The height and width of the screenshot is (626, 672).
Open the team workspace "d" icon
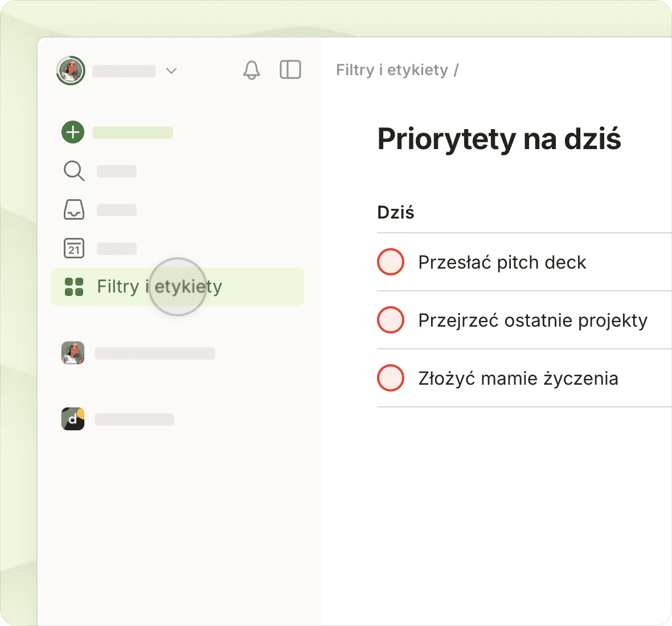click(x=73, y=419)
